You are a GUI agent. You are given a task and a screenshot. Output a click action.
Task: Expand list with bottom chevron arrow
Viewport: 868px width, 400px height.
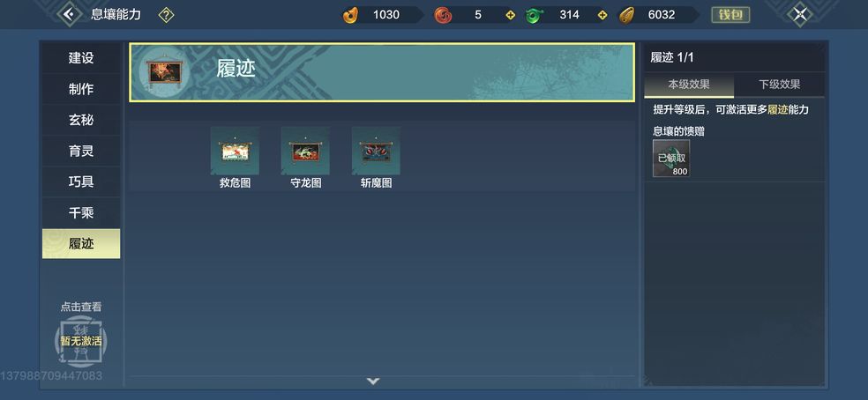(373, 381)
